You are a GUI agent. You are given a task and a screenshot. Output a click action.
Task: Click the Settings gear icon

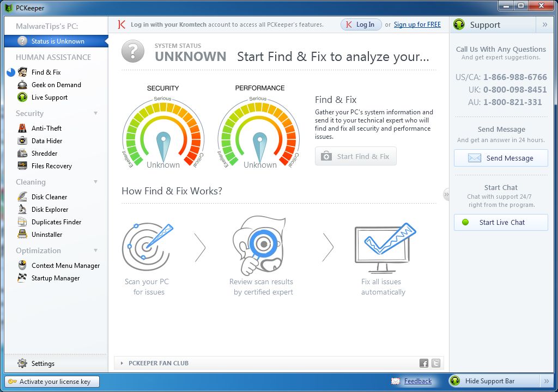22,363
